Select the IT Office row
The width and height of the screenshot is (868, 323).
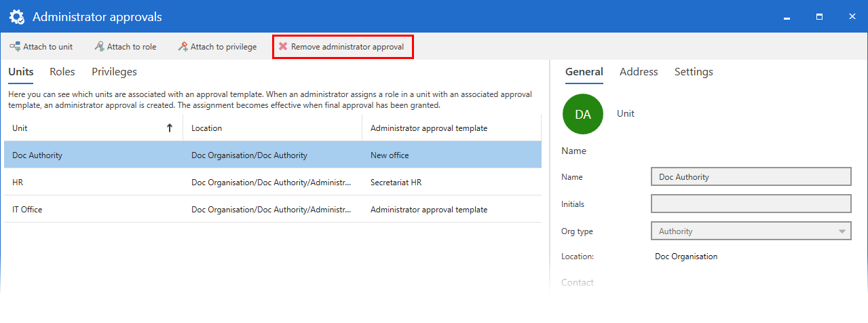point(272,210)
